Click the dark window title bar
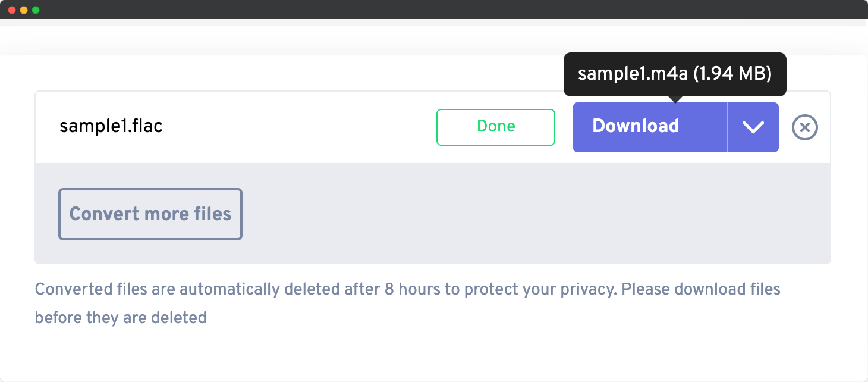 click(434, 10)
